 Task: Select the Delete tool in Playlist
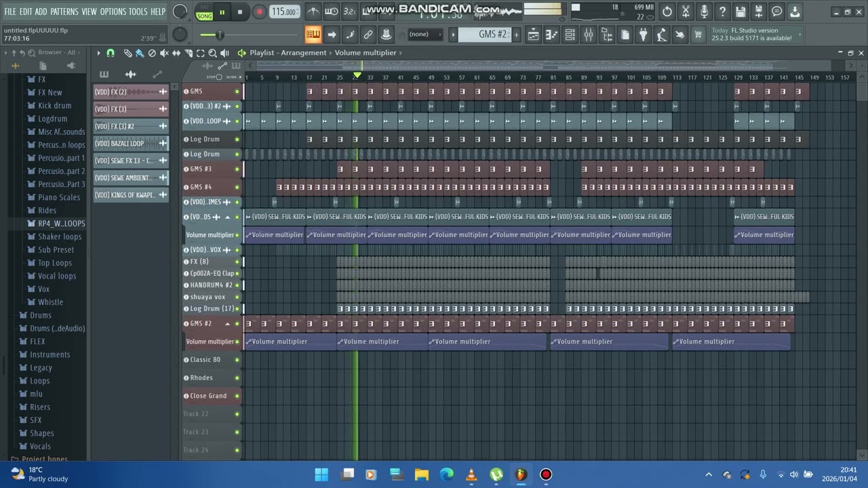152,53
